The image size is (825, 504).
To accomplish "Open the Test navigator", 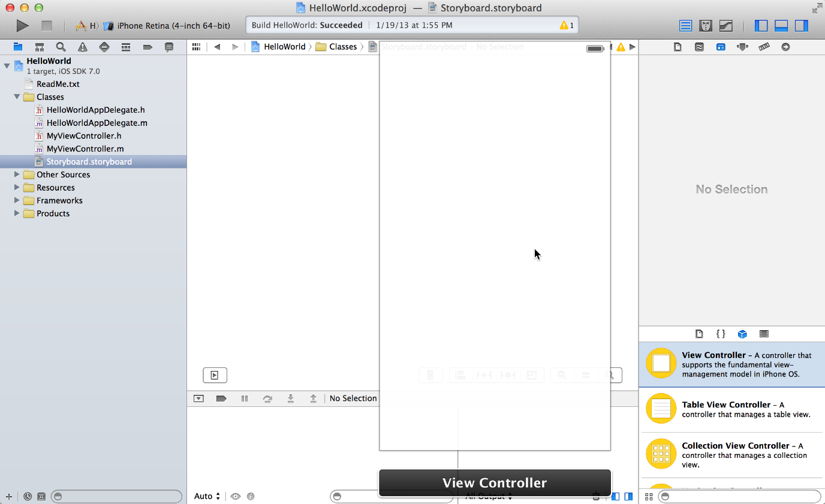I will pos(104,47).
